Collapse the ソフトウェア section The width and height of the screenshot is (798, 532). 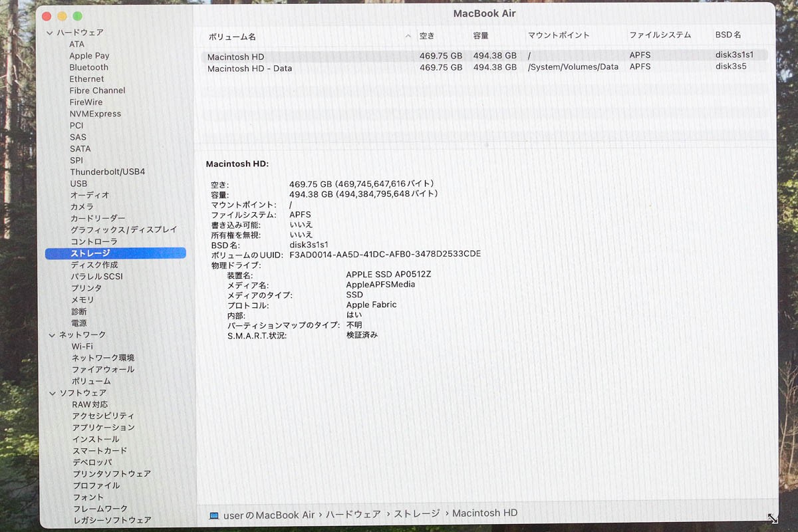coord(53,393)
